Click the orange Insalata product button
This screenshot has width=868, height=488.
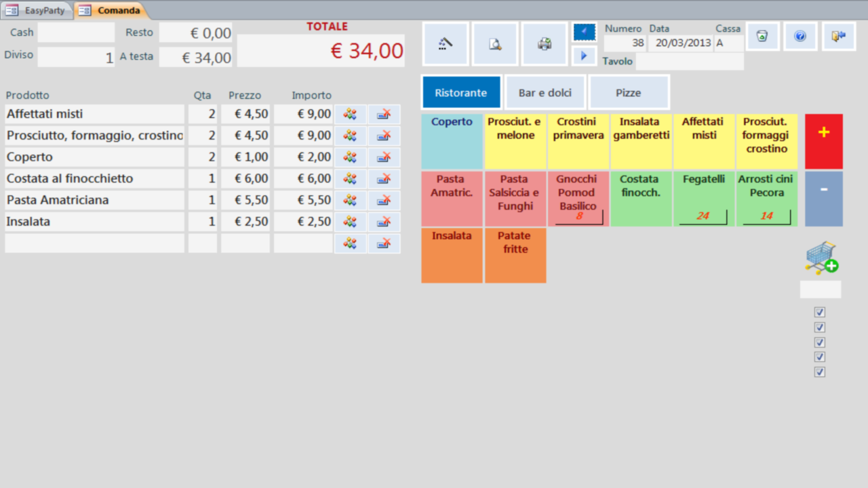tap(452, 256)
